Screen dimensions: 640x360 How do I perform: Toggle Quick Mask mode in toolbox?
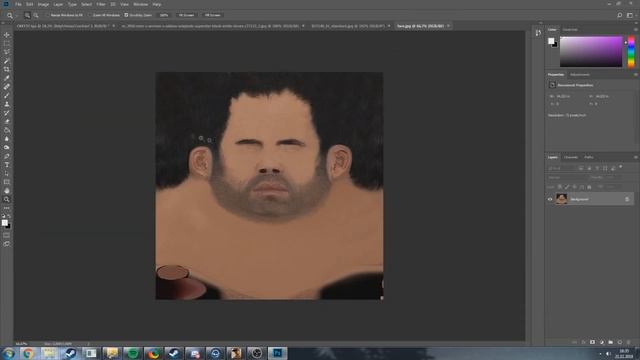(7, 235)
